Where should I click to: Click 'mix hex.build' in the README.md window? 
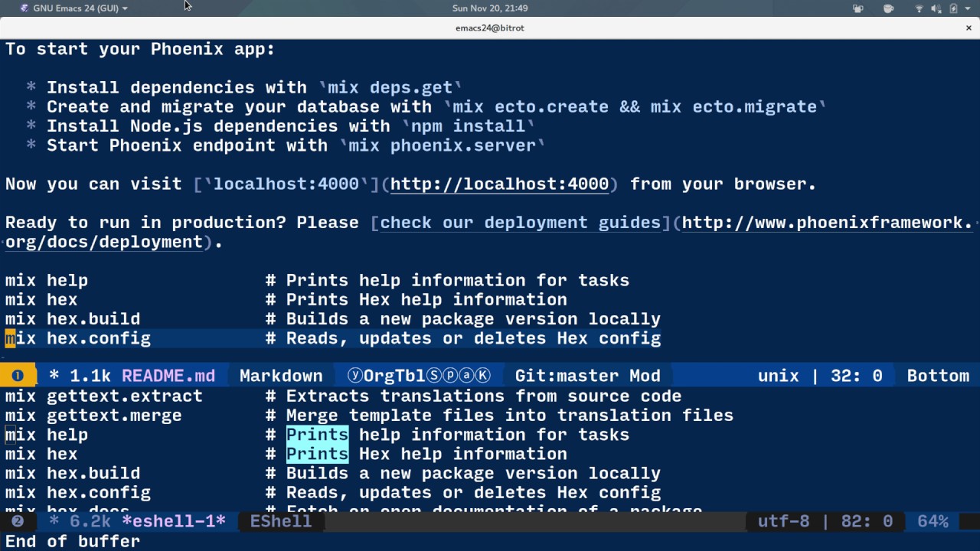(x=73, y=319)
